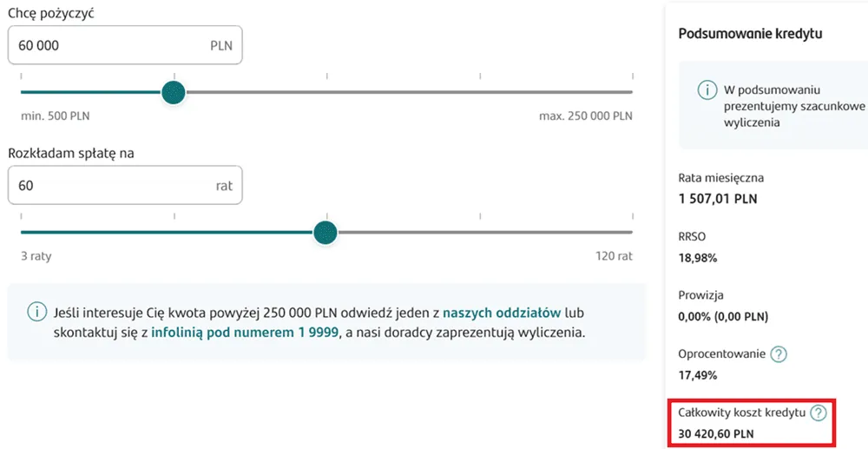This screenshot has width=868, height=449.
Task: Click the gray unfilled part of the amount slider
Action: pyautogui.click(x=408, y=92)
